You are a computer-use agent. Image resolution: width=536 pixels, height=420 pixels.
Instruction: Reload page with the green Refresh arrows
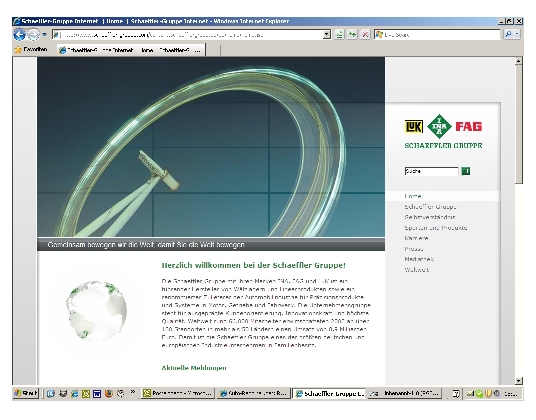coord(352,35)
